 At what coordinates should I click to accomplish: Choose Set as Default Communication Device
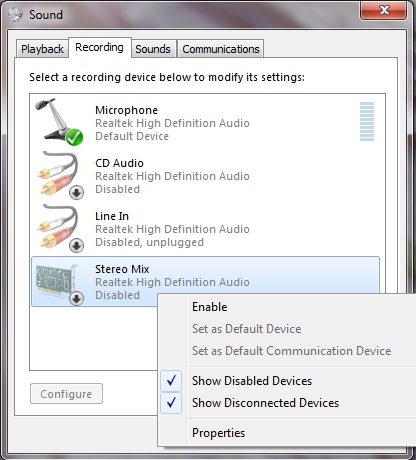[291, 351]
